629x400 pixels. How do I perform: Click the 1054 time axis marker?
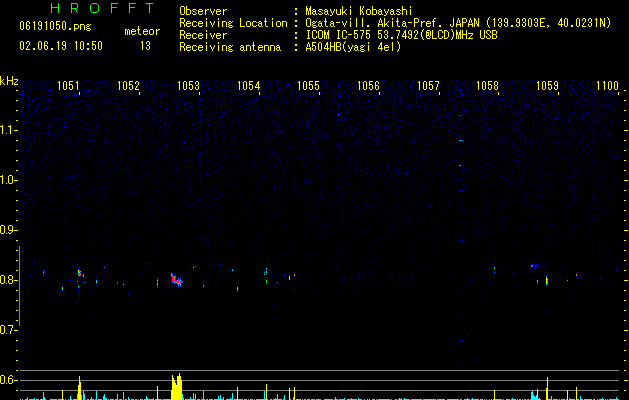248,86
